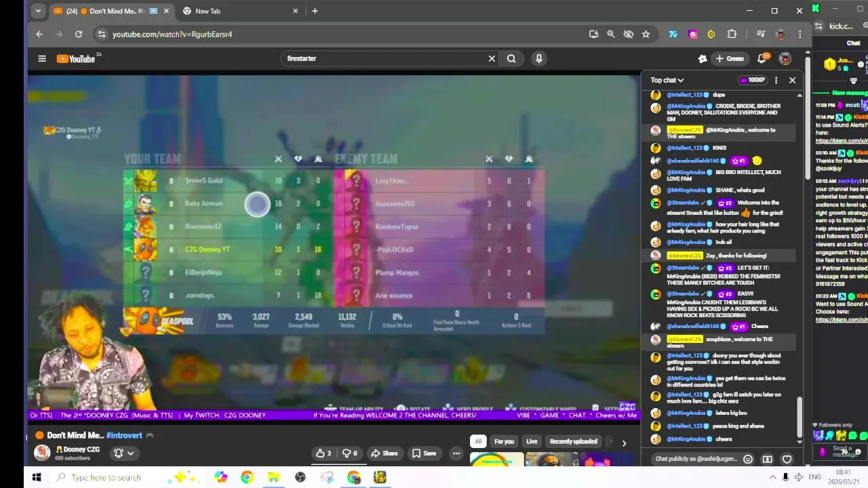The width and height of the screenshot is (868, 488).
Task: Open the Chrome tab search dropdown
Action: pos(38,11)
